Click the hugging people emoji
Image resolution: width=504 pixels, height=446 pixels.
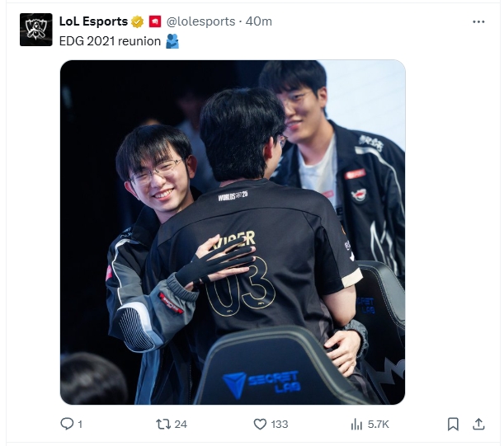(172, 41)
